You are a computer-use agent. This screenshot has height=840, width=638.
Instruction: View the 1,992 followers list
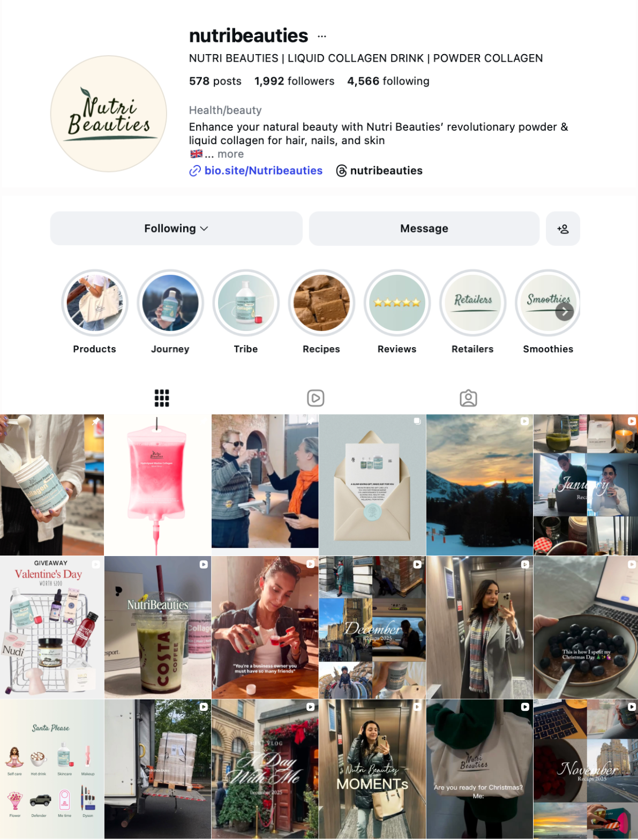coord(294,81)
